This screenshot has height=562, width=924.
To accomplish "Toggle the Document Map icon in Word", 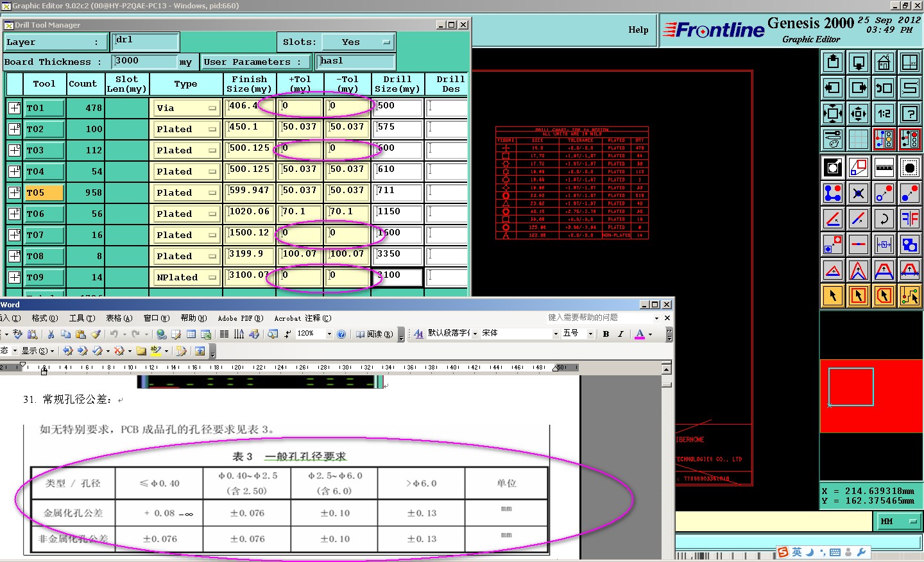I will point(273,334).
